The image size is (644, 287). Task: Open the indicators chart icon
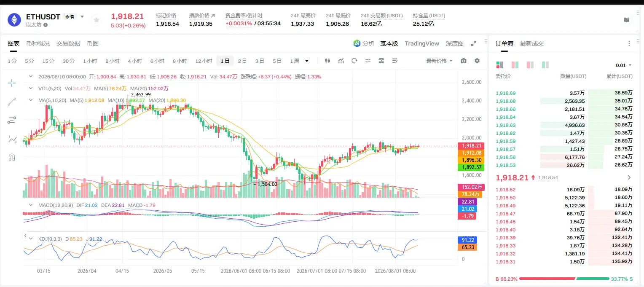point(341,61)
